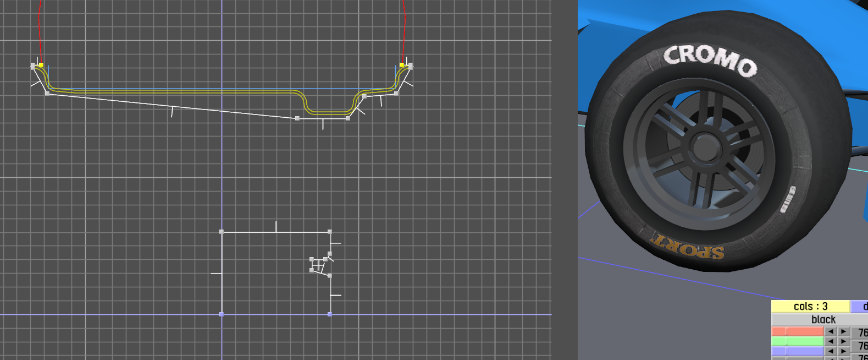Adjust the blue colour slider
The height and width of the screenshot is (360, 868).
(x=797, y=351)
